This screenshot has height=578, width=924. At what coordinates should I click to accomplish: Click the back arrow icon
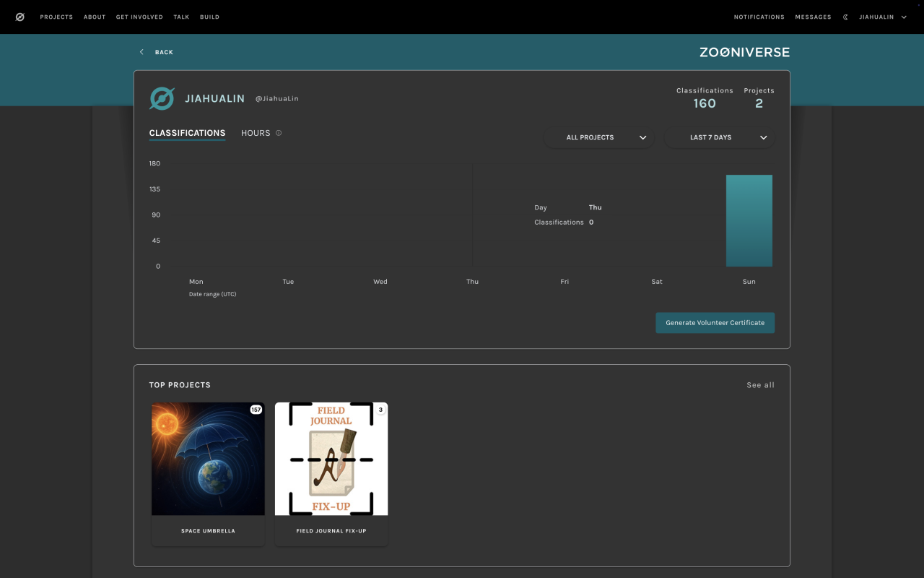pos(141,52)
